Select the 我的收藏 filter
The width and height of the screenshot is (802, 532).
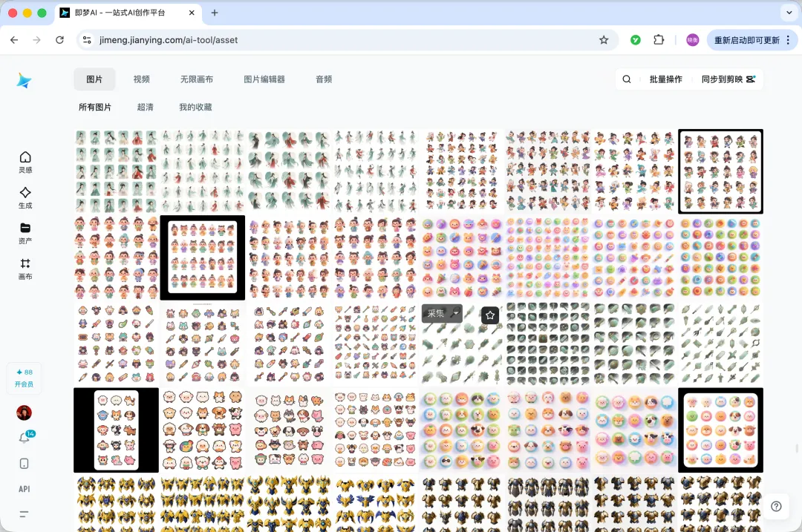tap(195, 107)
